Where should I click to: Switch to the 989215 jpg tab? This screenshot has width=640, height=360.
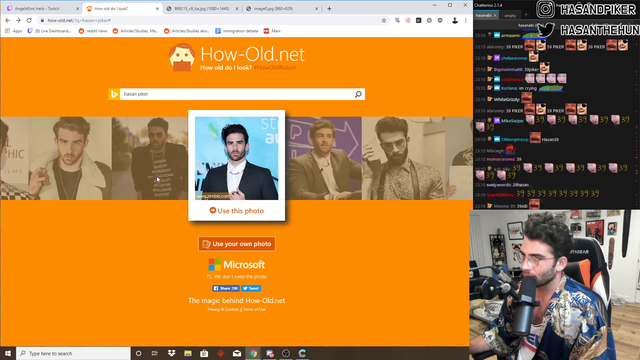[202, 9]
